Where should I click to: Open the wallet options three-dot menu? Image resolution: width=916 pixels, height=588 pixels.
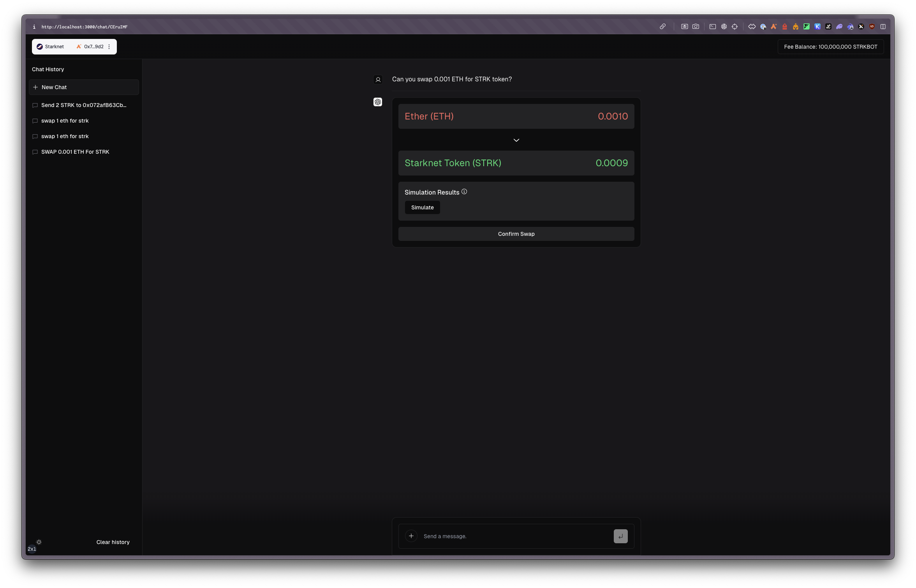click(x=109, y=46)
